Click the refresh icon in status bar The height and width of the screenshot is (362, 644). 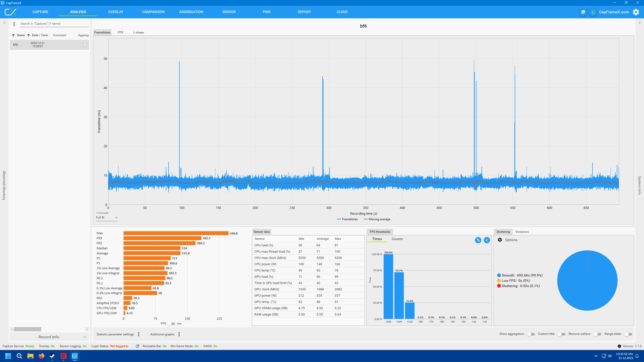137,346
